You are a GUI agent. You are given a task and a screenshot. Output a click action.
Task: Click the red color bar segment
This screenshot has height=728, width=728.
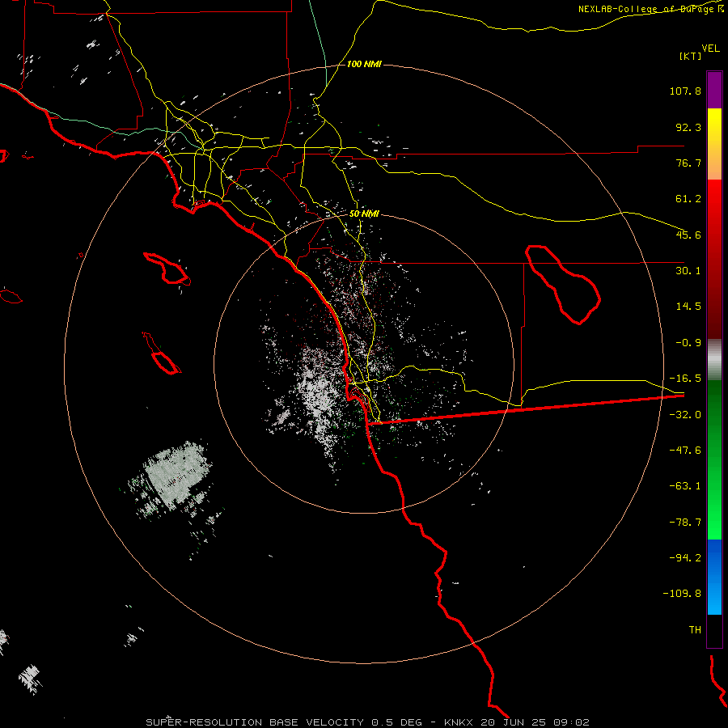(x=714, y=259)
